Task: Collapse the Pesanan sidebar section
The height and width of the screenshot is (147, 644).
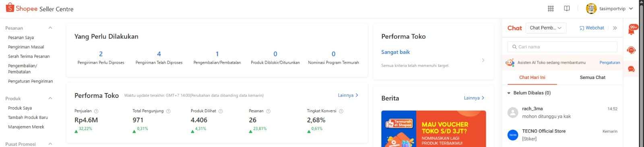Action: 50,28
